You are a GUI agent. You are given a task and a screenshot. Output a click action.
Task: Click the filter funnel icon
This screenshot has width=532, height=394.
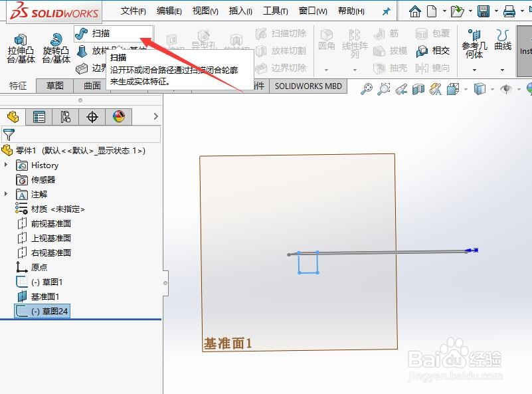point(9,134)
